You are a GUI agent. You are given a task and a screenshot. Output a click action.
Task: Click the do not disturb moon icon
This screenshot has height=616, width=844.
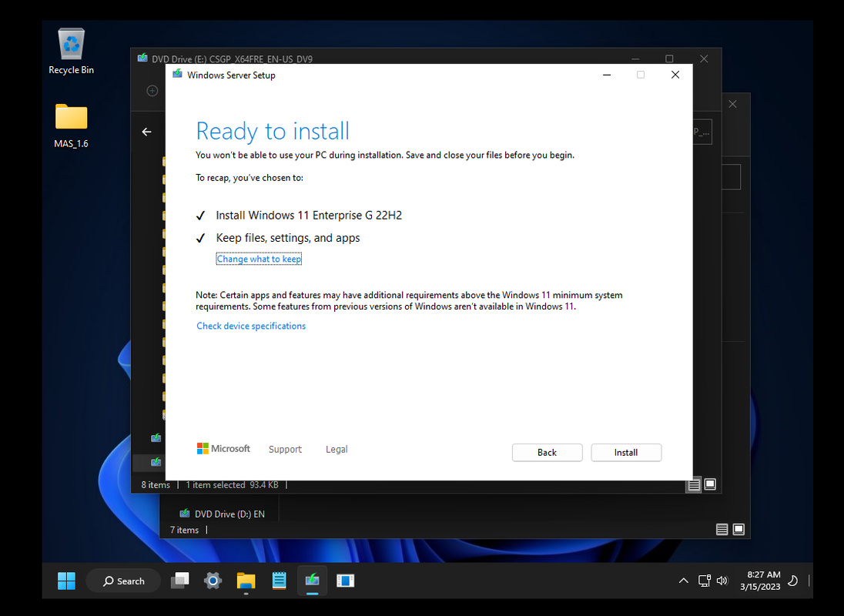(793, 581)
